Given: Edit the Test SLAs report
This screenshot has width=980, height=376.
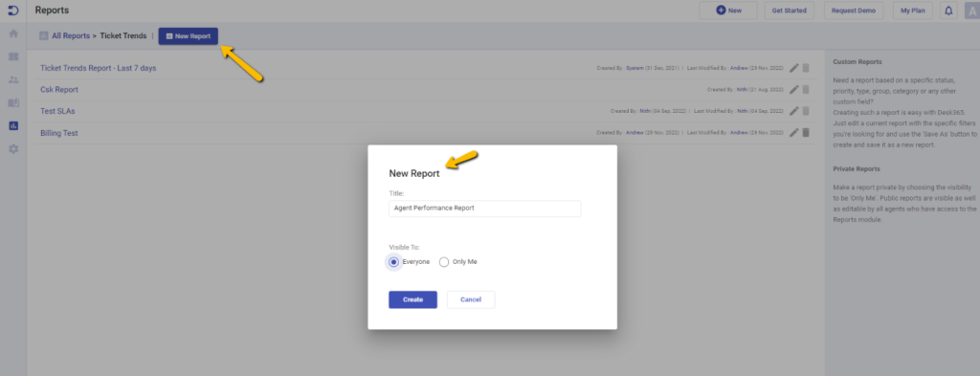Looking at the screenshot, I should [x=794, y=111].
